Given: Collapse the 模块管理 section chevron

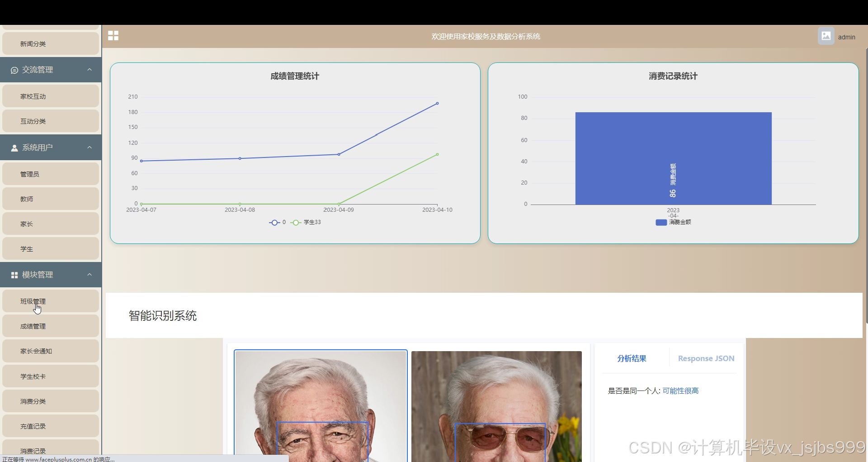Looking at the screenshot, I should point(90,275).
